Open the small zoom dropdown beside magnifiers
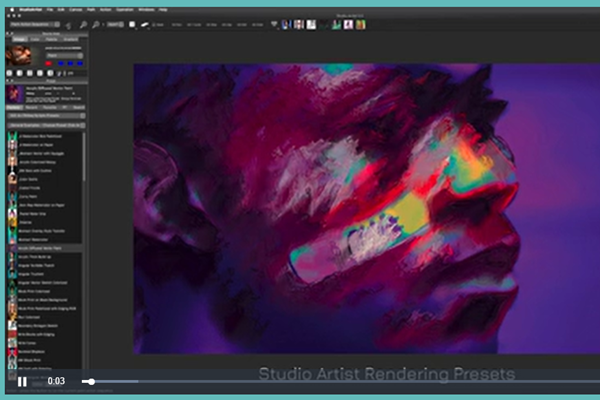Viewport: 600px width, 400px height. (115, 24)
